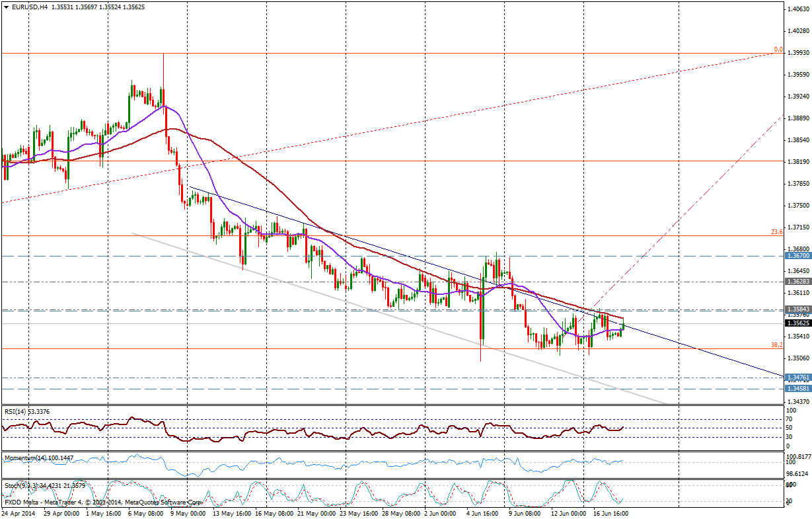Screen dimensions: 812x519
Task: Click the 1.34581 price level tag
Action: pos(797,389)
